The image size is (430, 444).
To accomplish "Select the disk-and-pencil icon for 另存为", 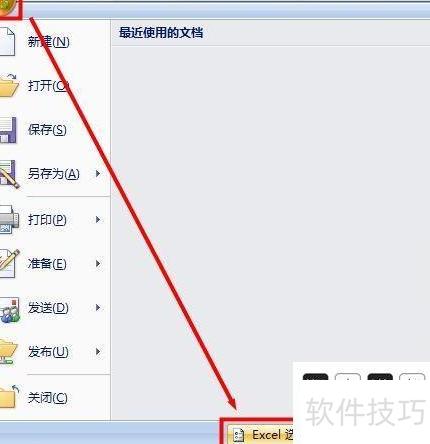I will (x=9, y=174).
